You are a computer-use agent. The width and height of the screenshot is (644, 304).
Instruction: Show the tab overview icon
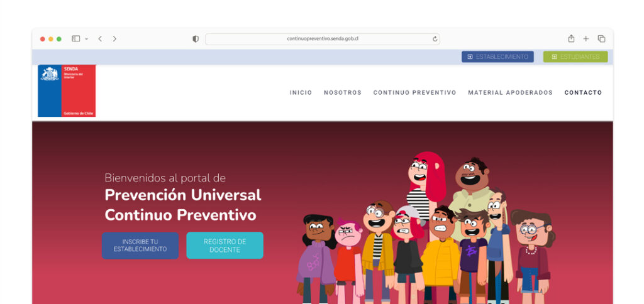[x=601, y=38]
